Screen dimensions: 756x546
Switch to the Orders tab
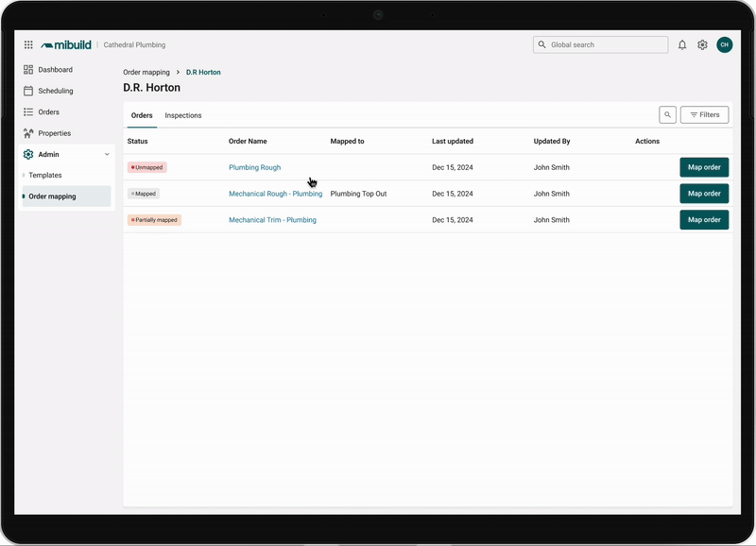142,115
